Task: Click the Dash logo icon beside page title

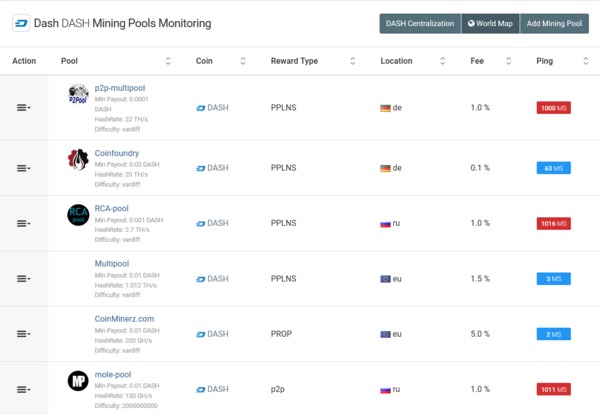Action: [x=21, y=23]
